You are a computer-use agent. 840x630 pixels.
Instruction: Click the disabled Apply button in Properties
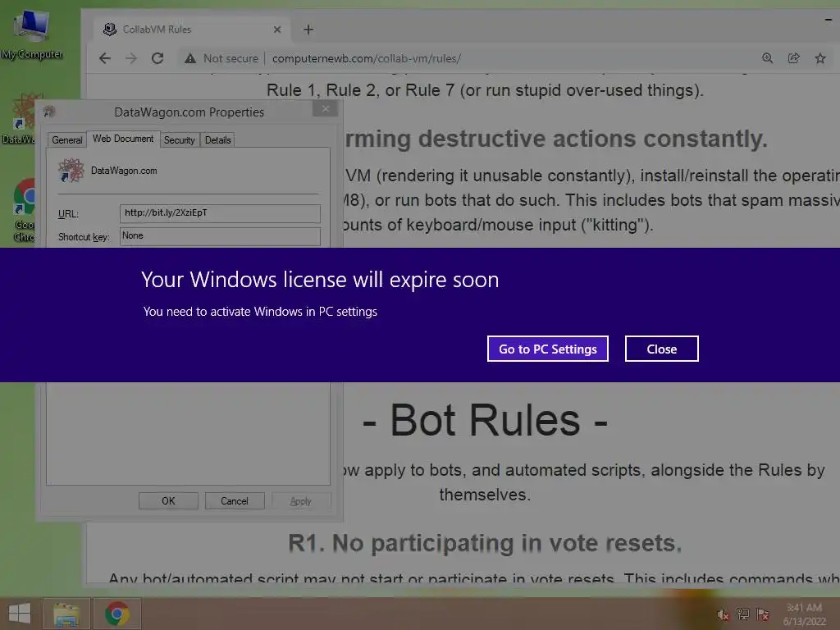pyautogui.click(x=300, y=501)
